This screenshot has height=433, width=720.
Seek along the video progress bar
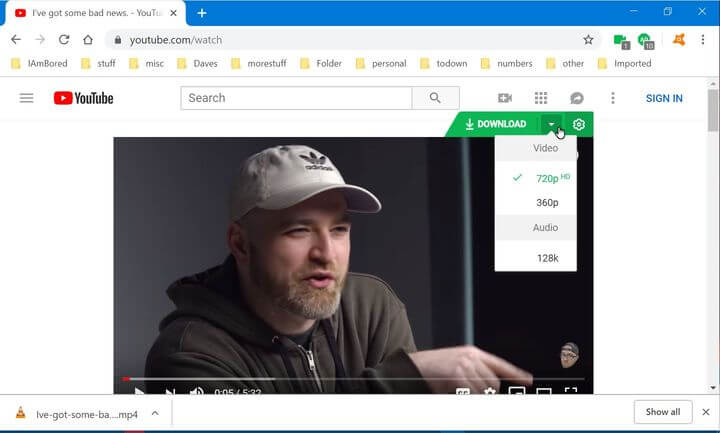pyautogui.click(x=354, y=379)
